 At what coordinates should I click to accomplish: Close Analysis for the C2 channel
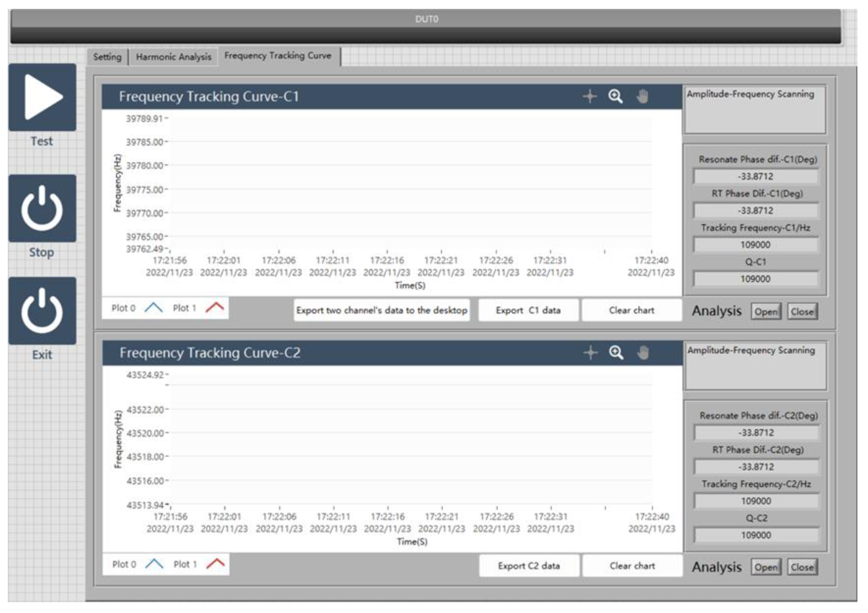802,567
